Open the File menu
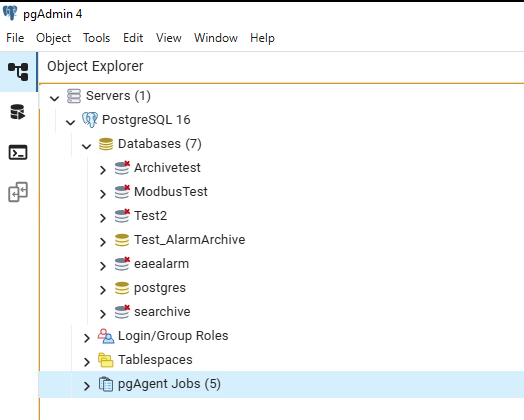 point(15,38)
